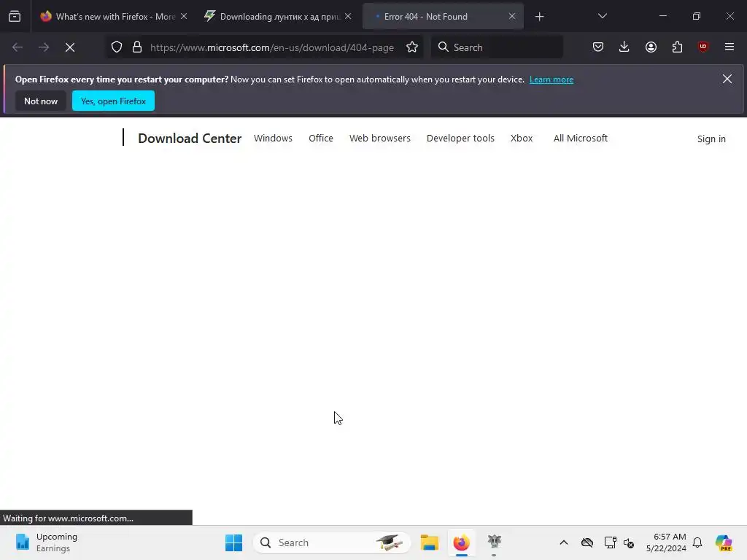Open the Office nav item
Screen dimensions: 747x560
[x=321, y=138]
